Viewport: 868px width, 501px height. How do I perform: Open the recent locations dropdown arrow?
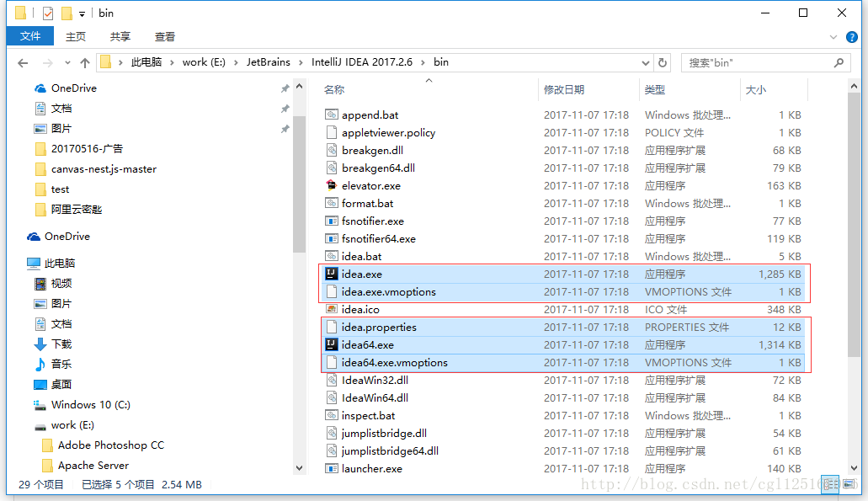[67, 62]
